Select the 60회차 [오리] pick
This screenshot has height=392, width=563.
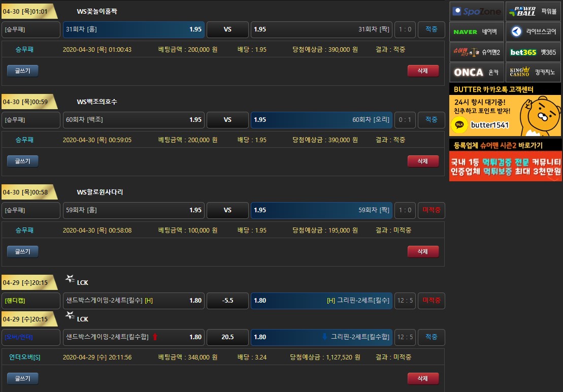tap(321, 120)
